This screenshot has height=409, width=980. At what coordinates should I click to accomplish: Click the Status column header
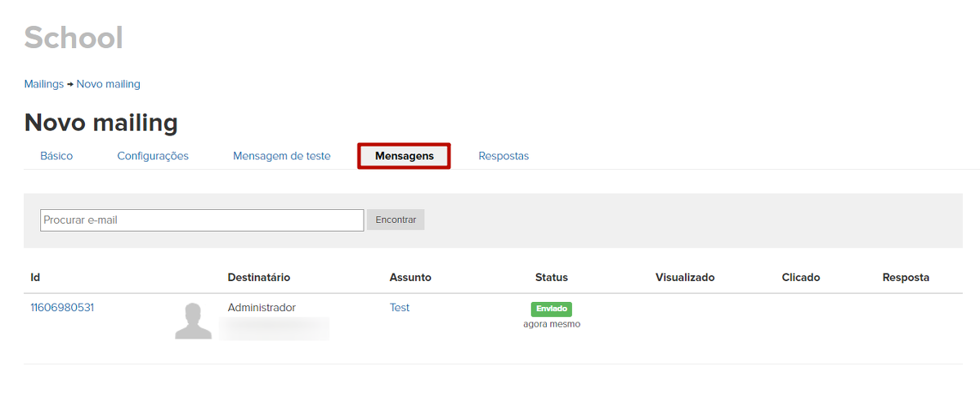click(x=551, y=278)
